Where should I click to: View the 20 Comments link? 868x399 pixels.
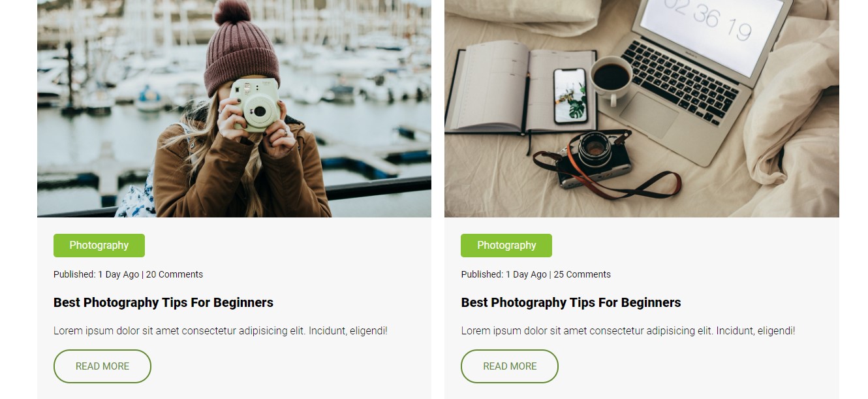point(174,274)
